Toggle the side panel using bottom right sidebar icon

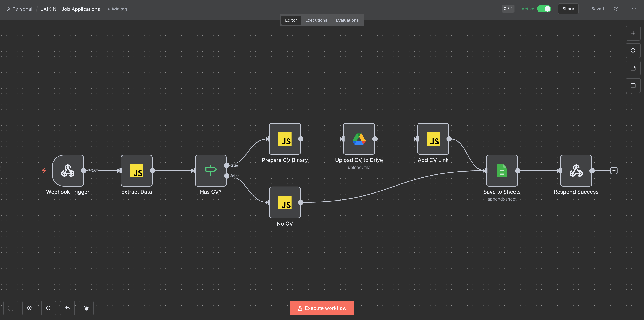click(x=633, y=85)
